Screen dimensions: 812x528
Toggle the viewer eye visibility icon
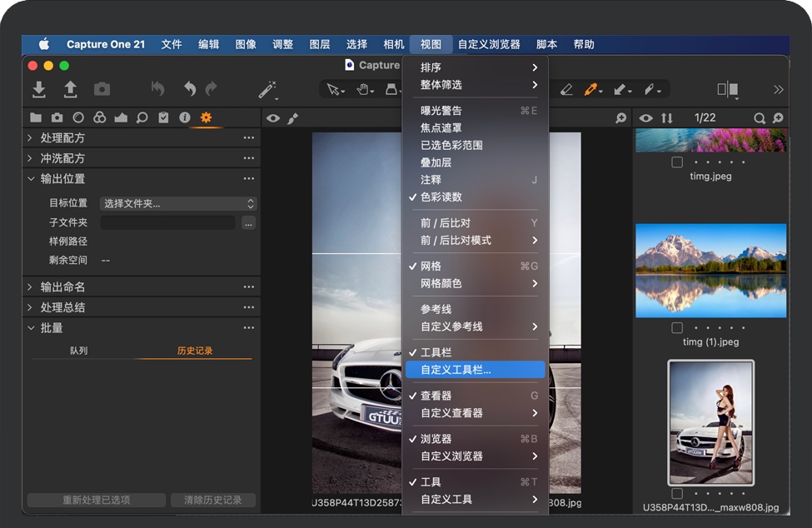[273, 118]
